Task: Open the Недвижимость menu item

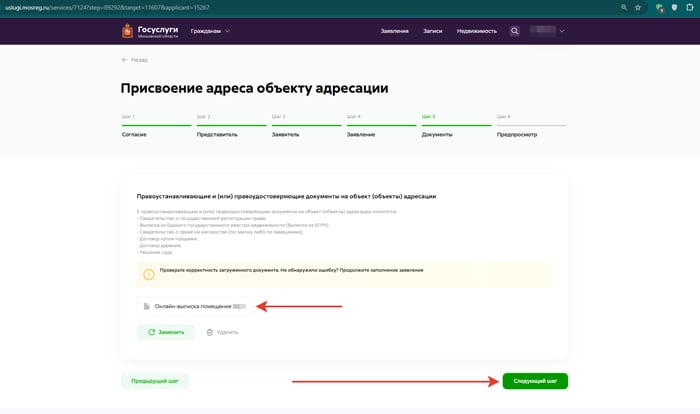Action: (476, 31)
